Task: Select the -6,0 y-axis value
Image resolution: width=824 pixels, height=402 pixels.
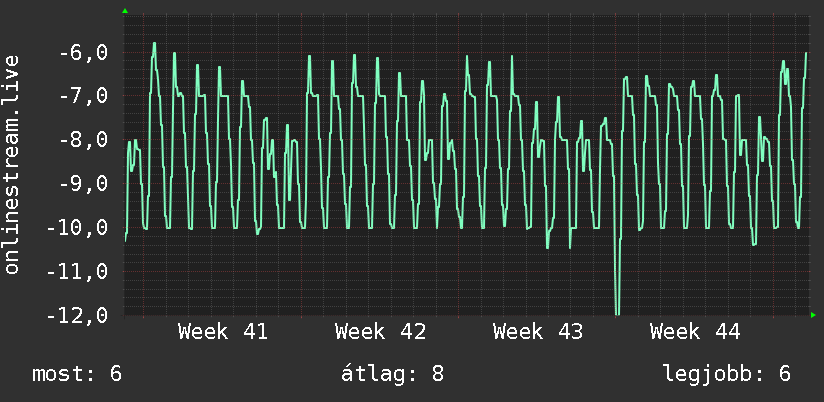Action: (x=83, y=53)
